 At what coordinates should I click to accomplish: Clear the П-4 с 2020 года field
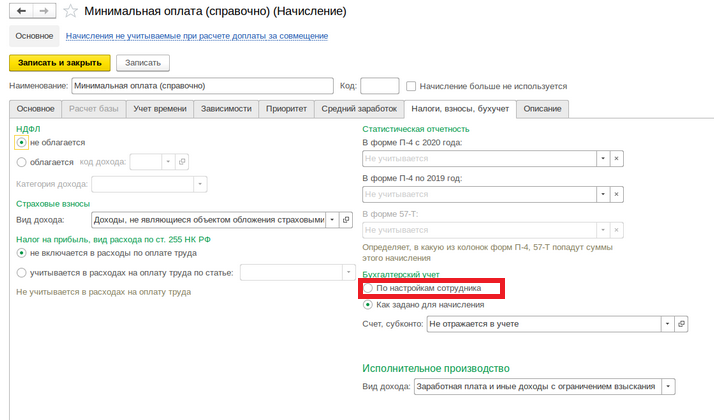pos(617,159)
